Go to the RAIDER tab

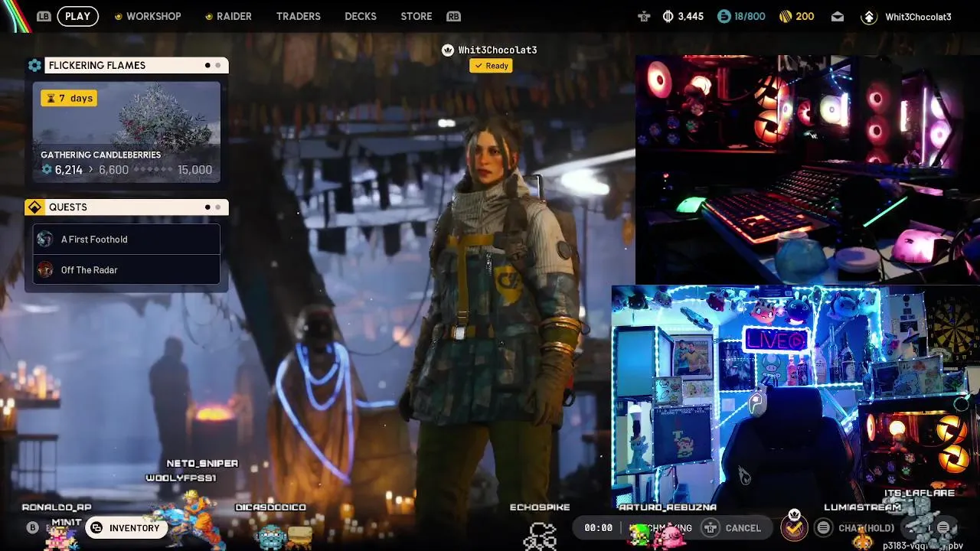coord(234,16)
